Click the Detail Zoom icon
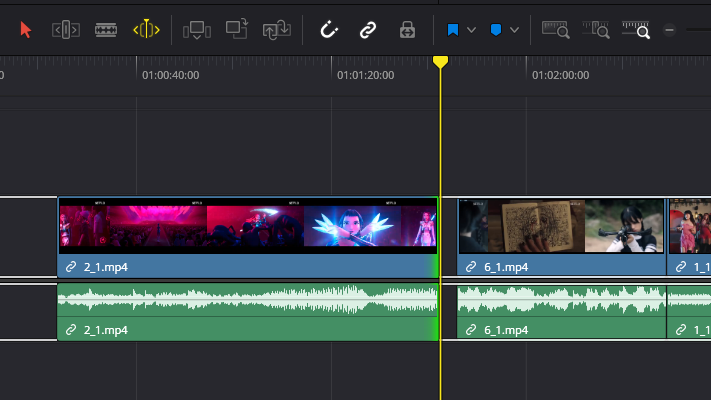 click(x=595, y=30)
